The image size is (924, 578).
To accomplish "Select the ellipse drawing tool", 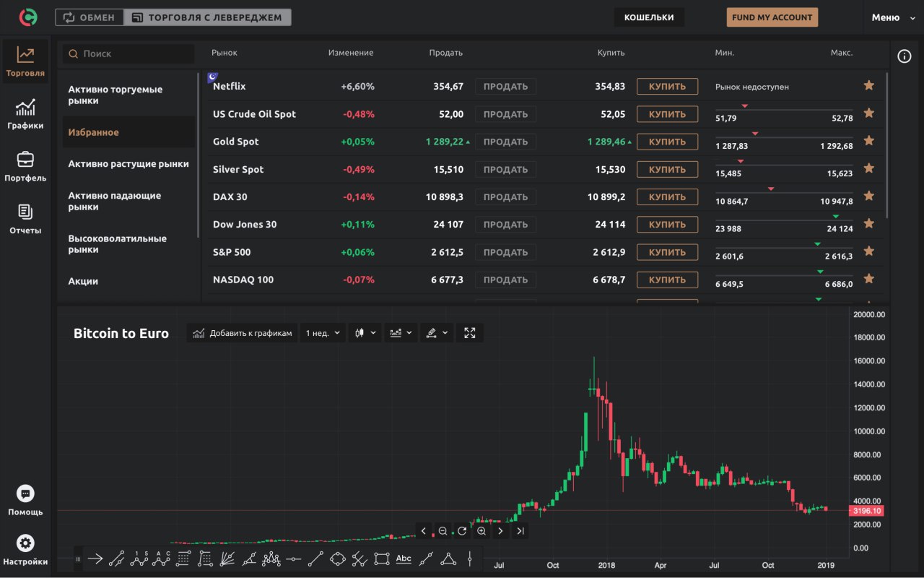I will 337,558.
